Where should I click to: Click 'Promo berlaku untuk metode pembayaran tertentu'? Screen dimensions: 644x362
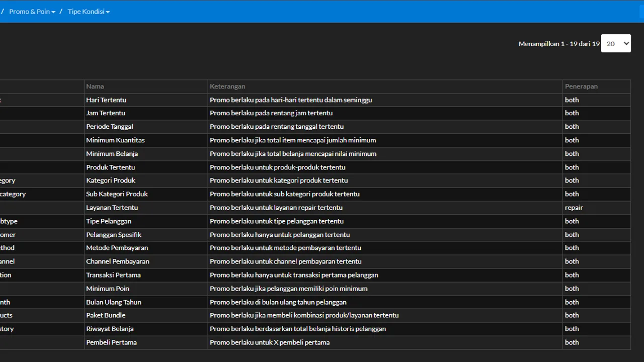tap(286, 248)
